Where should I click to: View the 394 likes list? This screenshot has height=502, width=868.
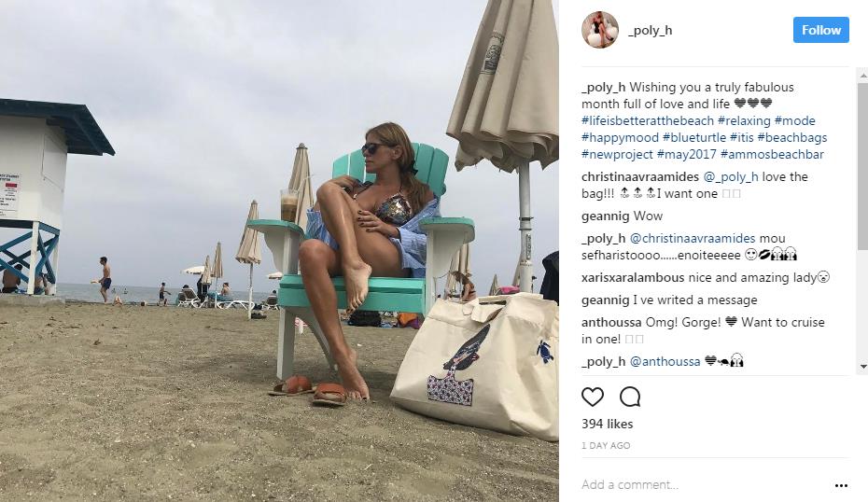[608, 424]
